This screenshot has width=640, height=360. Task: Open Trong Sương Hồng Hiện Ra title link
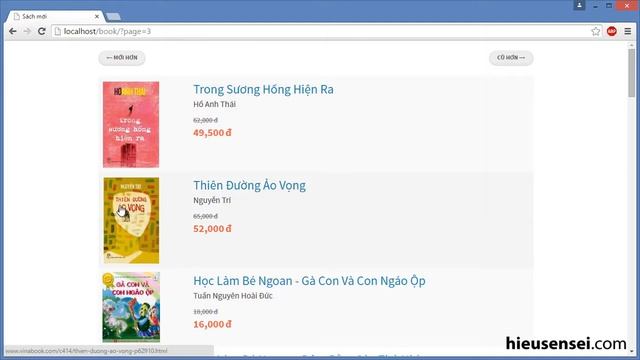tap(263, 89)
